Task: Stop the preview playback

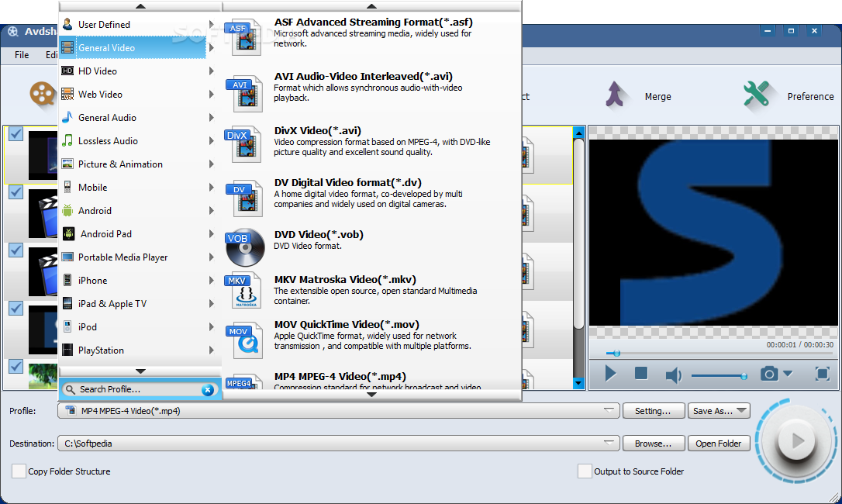Action: pyautogui.click(x=640, y=373)
